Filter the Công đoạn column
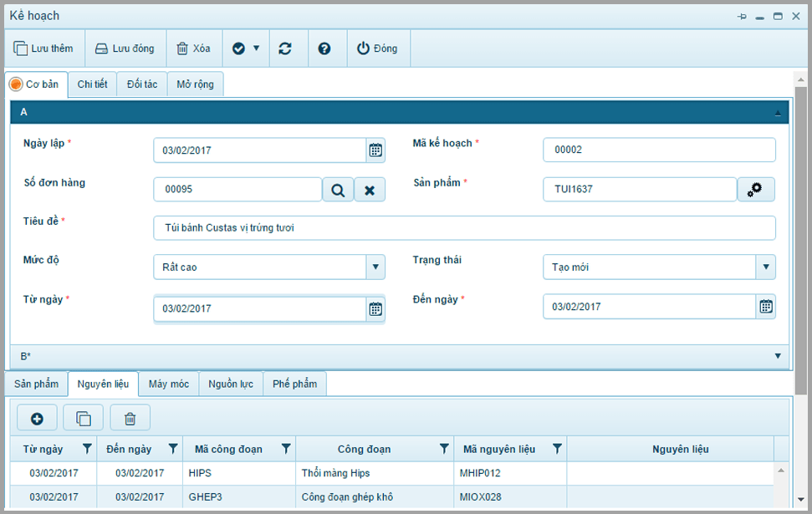812x514 pixels. pyautogui.click(x=444, y=449)
